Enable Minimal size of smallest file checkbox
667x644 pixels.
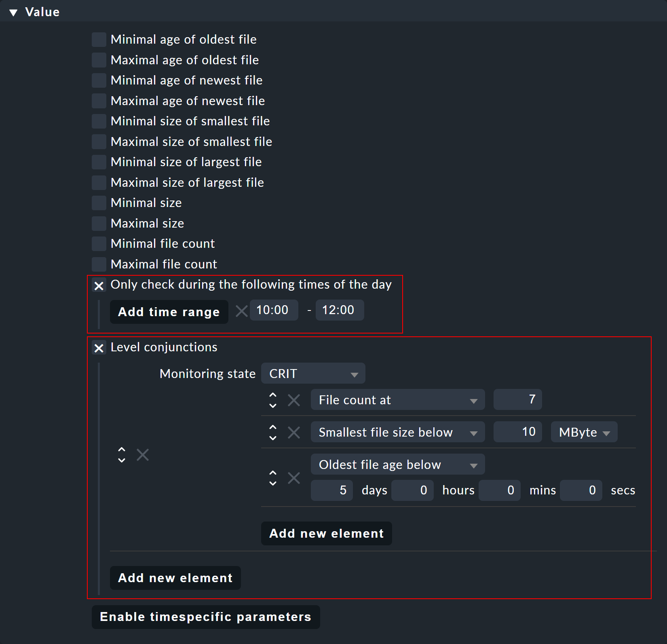(99, 121)
